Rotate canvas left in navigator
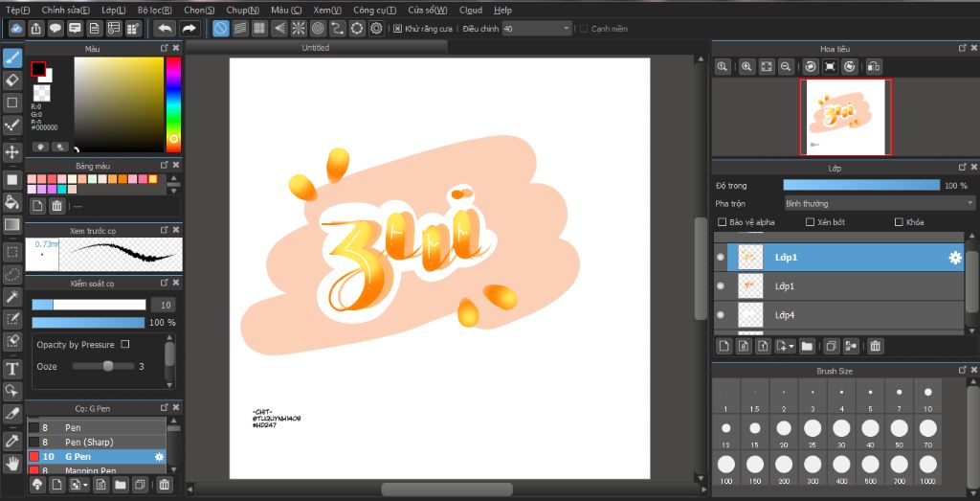 pos(811,66)
